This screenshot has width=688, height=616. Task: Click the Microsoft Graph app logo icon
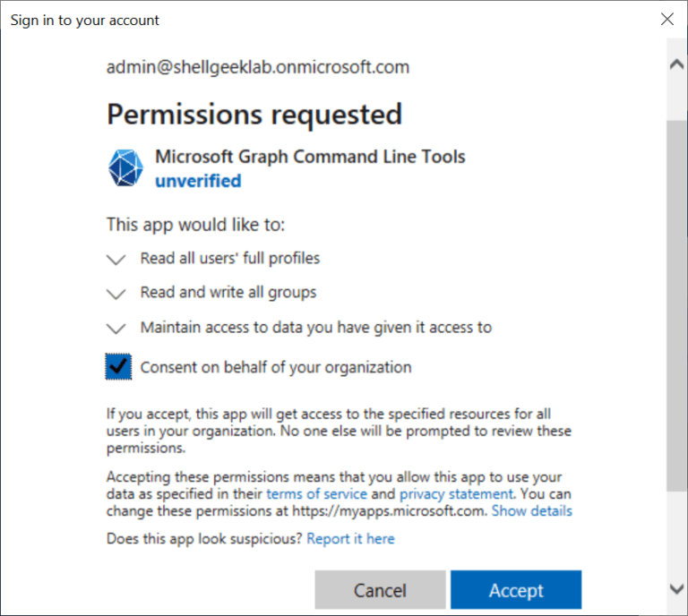pos(125,168)
